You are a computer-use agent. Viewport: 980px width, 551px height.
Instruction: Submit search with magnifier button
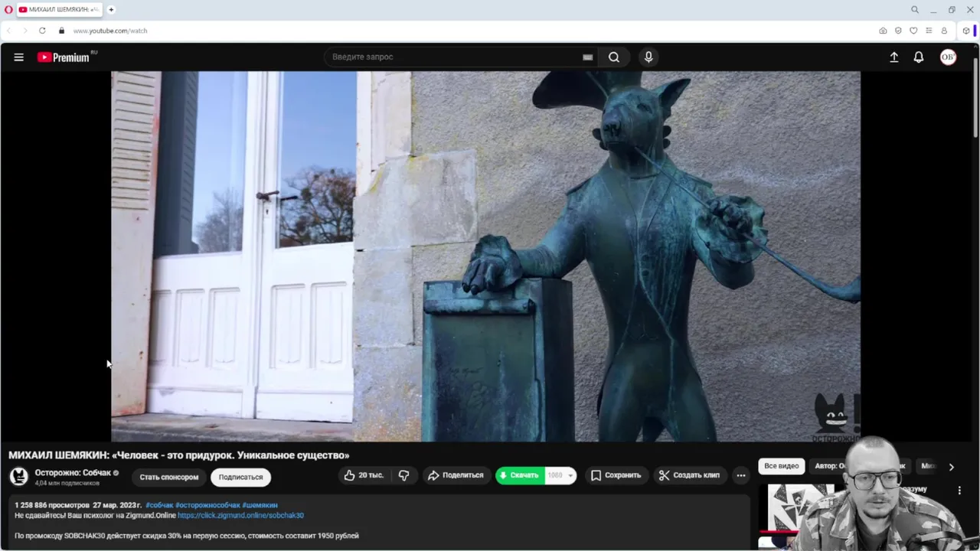[614, 57]
